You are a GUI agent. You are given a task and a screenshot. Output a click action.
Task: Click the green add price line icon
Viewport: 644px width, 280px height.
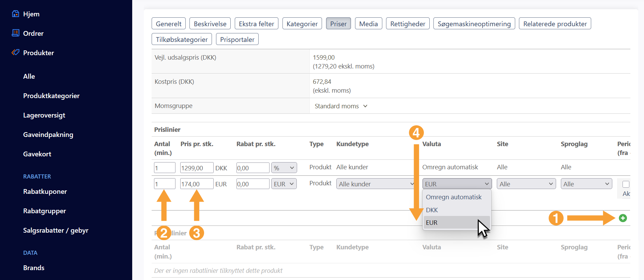click(623, 218)
